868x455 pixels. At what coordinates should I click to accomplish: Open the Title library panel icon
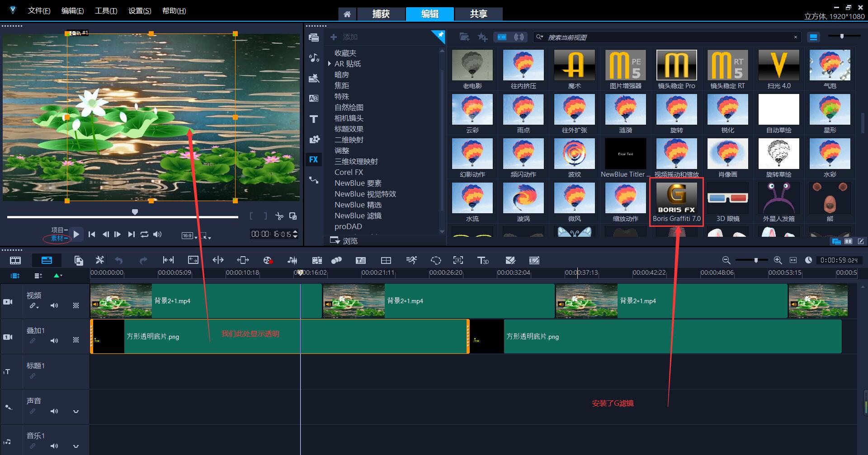(x=313, y=119)
